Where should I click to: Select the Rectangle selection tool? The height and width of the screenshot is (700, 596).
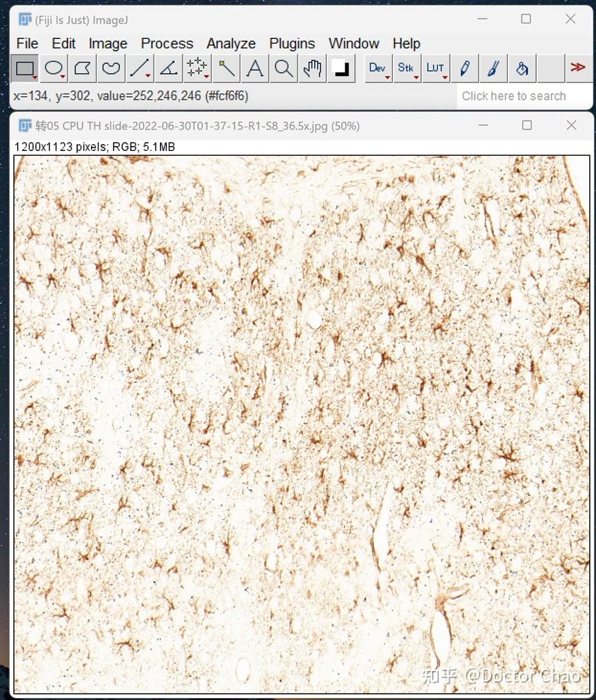tap(25, 68)
